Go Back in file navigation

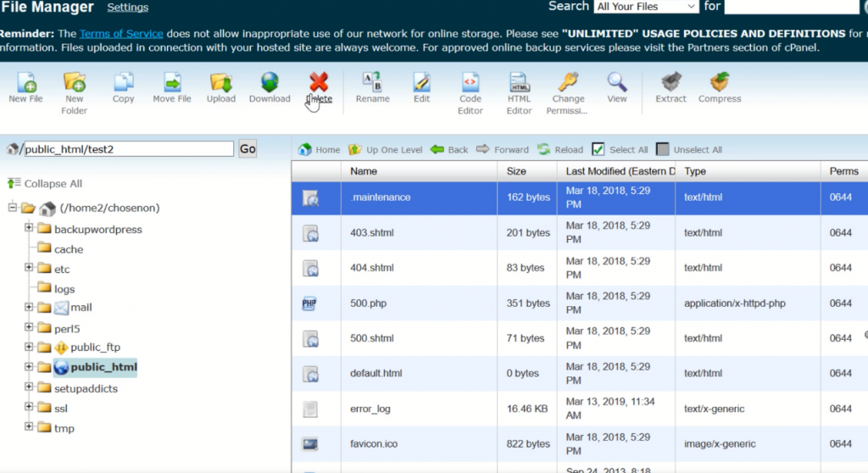449,149
